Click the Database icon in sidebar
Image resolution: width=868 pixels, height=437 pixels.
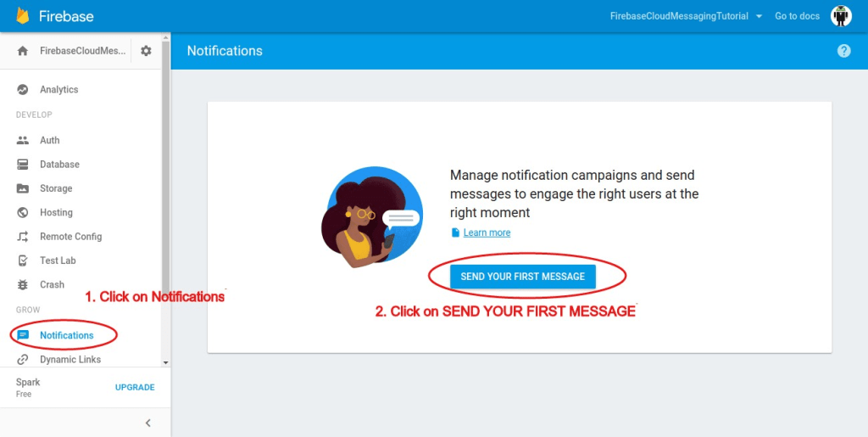tap(23, 165)
